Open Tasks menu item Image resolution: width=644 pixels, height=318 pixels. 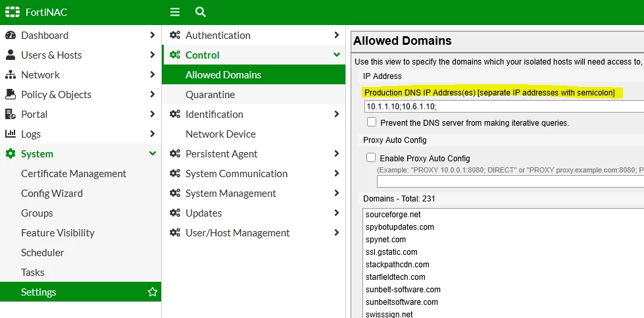tap(80, 272)
